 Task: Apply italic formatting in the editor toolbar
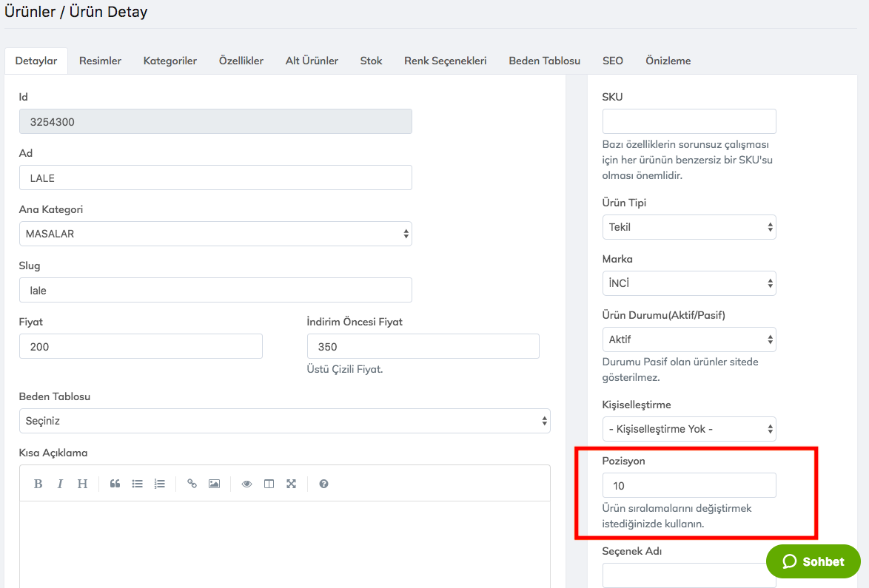(60, 484)
